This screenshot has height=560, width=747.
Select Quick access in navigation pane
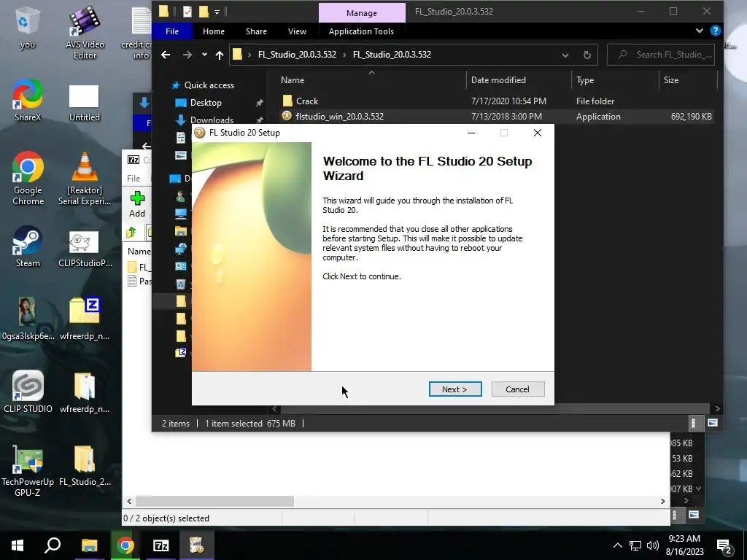pyautogui.click(x=209, y=85)
